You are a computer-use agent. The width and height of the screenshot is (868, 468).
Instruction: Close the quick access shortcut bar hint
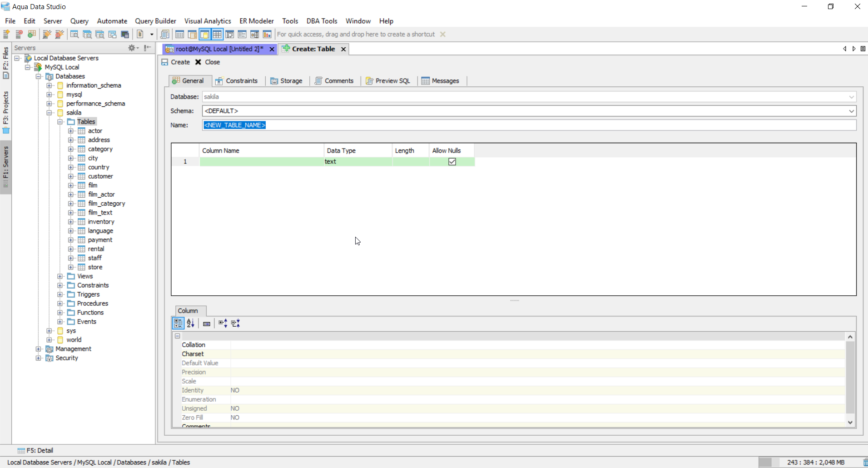click(x=443, y=35)
